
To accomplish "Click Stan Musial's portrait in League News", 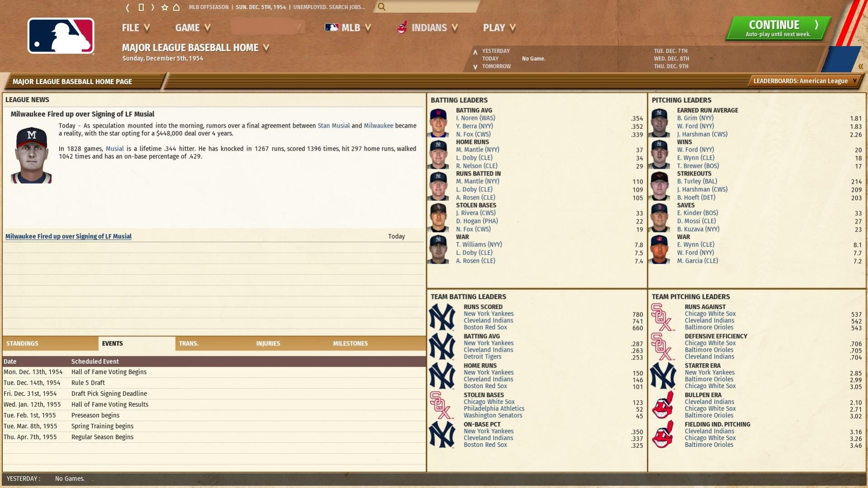I will [x=31, y=155].
